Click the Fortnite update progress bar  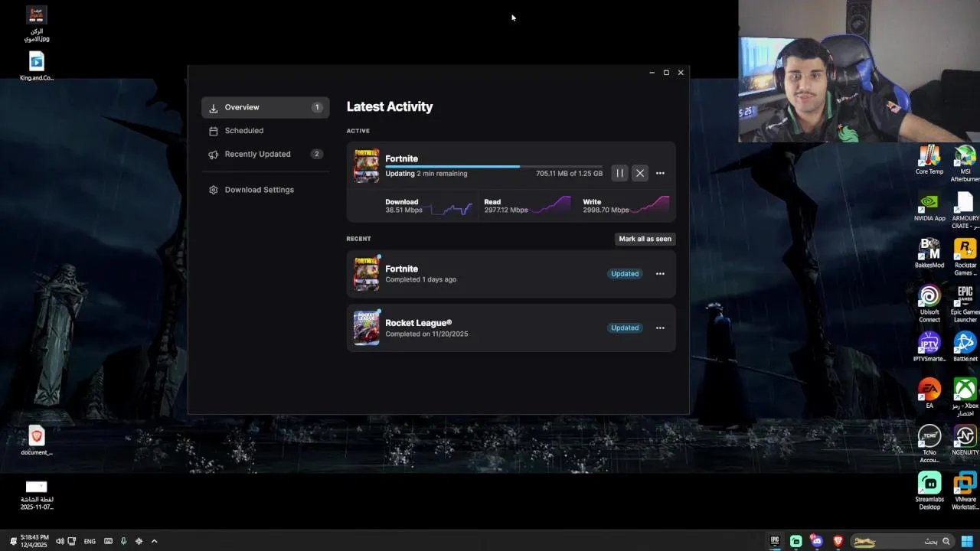(x=494, y=166)
